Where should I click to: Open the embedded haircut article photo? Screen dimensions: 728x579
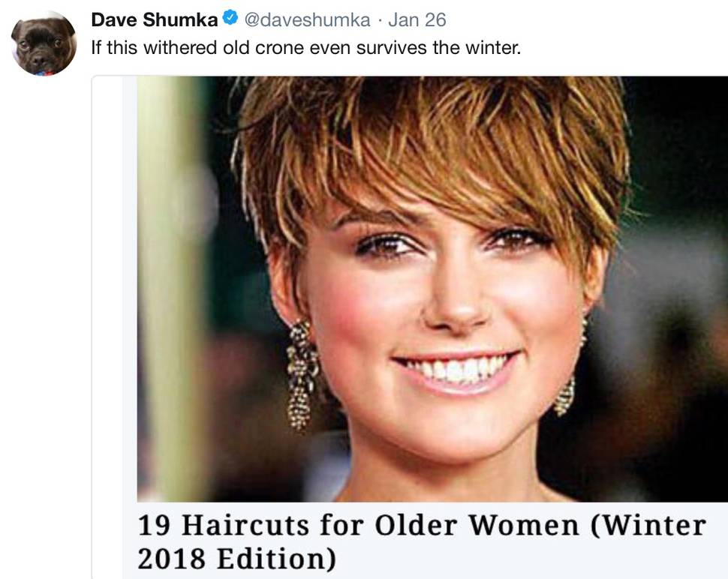(432, 289)
